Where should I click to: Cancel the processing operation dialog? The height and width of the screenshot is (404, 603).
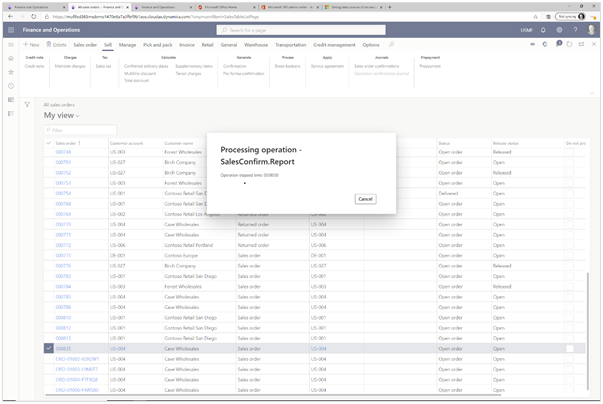pyautogui.click(x=365, y=199)
